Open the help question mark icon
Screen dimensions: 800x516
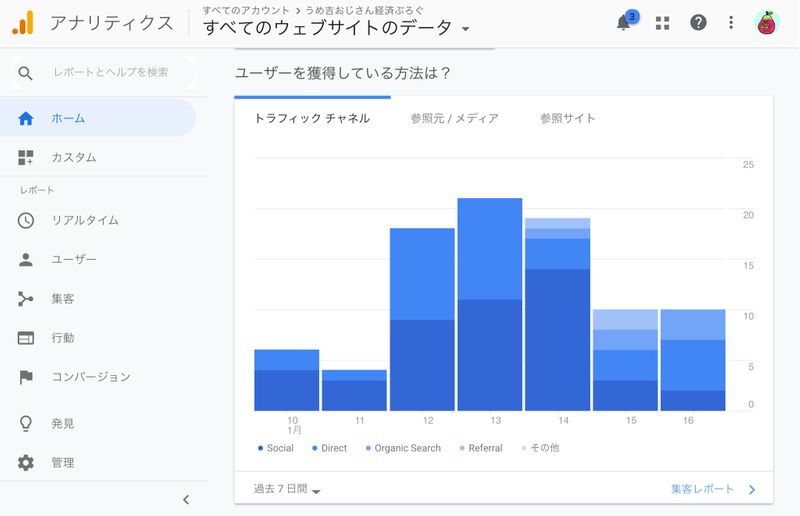click(x=698, y=23)
